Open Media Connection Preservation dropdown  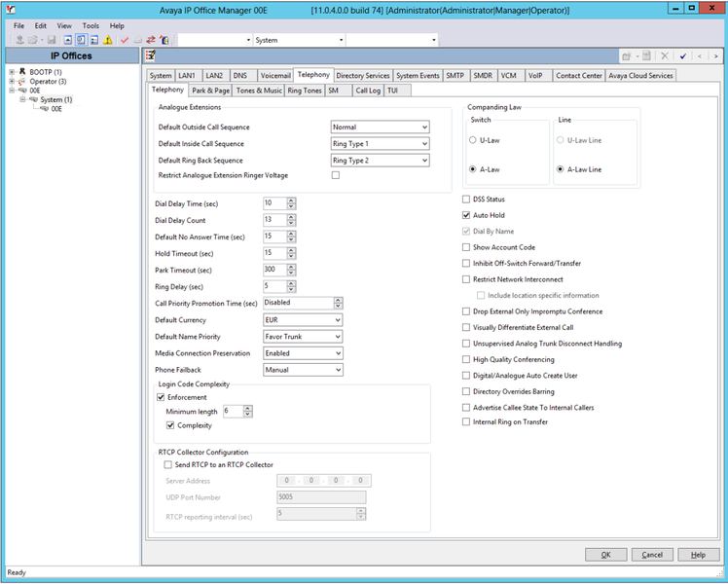(303, 353)
